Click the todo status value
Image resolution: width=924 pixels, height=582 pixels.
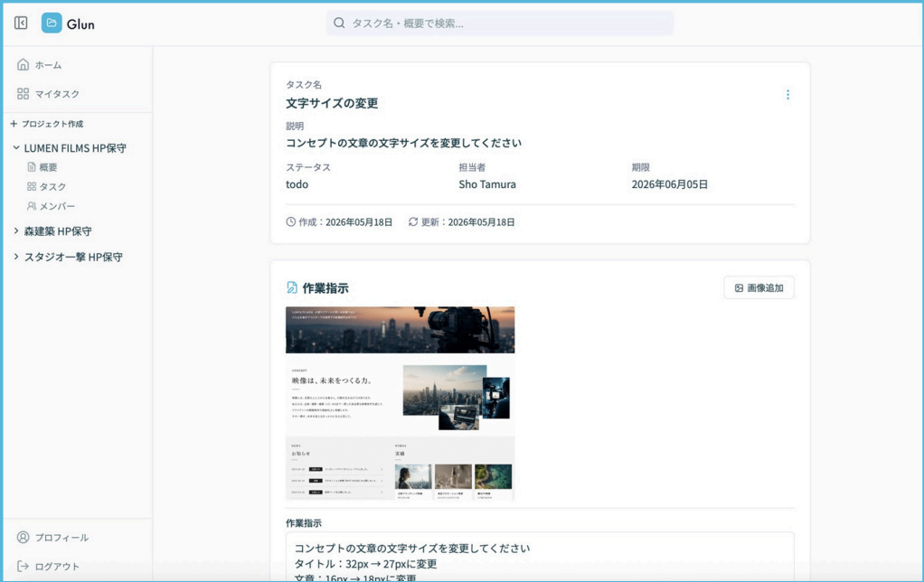click(297, 184)
